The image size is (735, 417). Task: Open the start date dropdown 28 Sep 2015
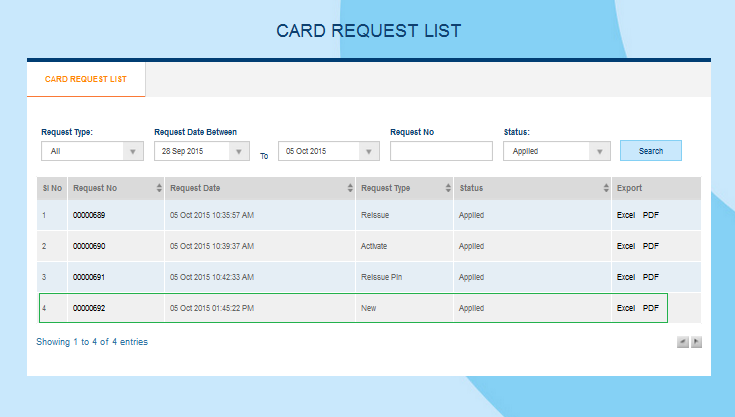[x=202, y=151]
